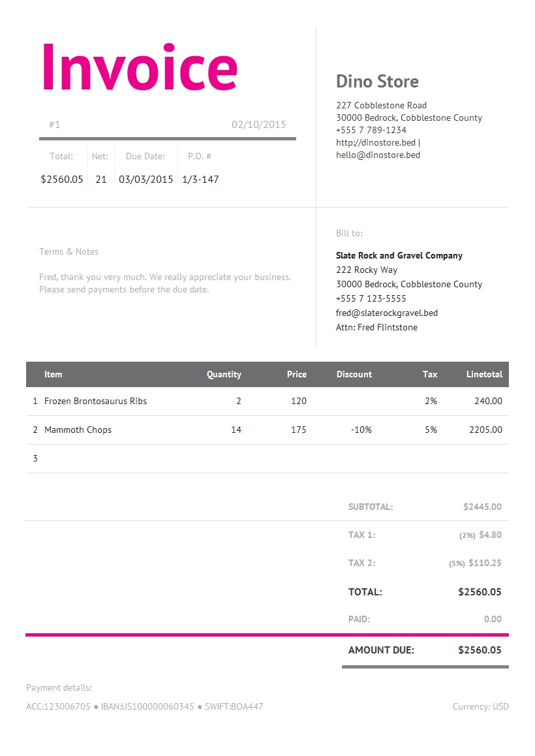Click the P.O. number 1/3-147
Viewport: 535px width, 756px height.
point(200,180)
